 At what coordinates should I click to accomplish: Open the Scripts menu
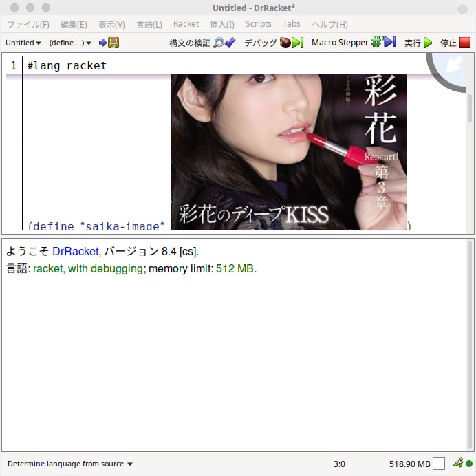pos(259,23)
